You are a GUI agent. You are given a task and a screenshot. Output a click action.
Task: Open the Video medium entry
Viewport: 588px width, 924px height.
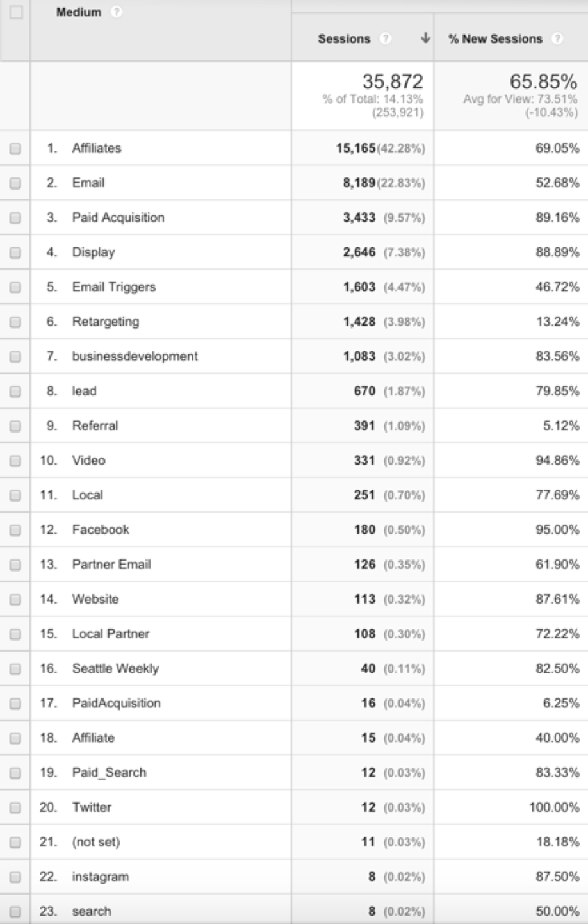88,460
